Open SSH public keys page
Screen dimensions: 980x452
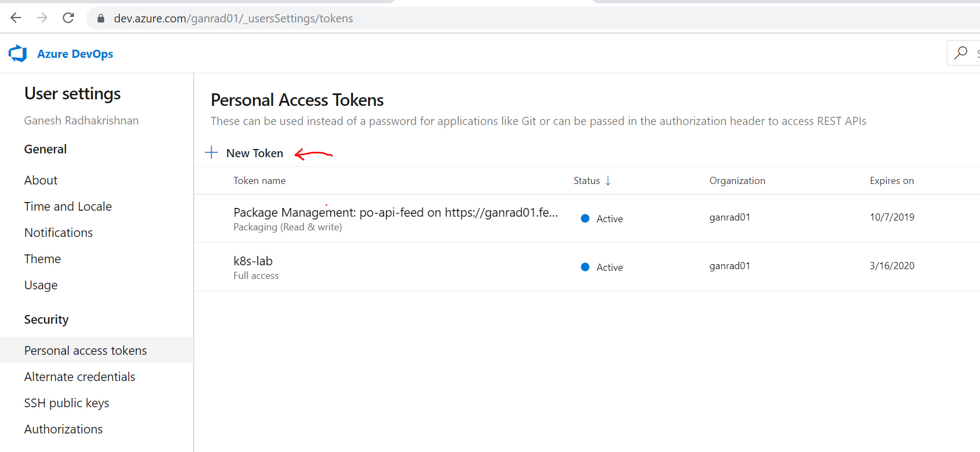(67, 403)
